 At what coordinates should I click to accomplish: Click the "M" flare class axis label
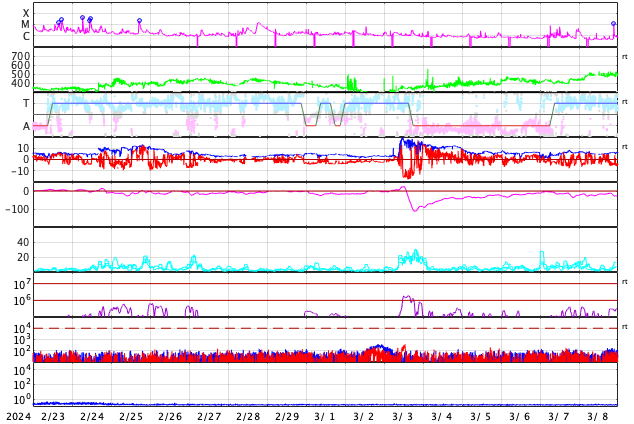click(25, 25)
